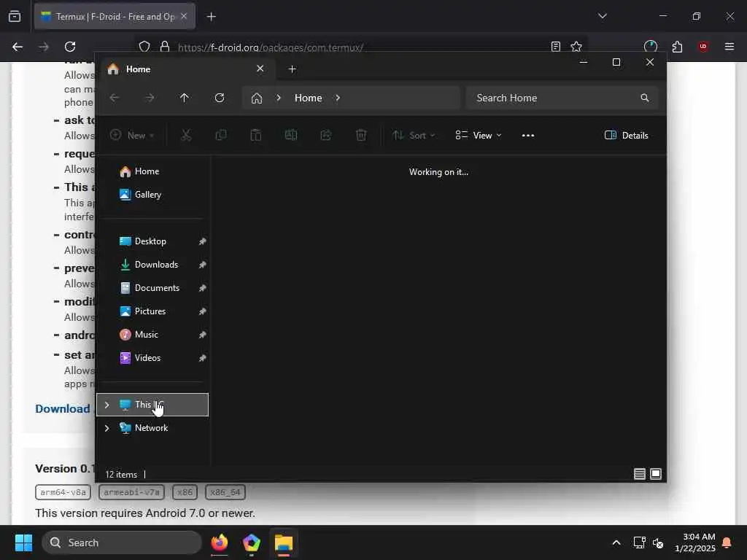Click the Firefox URL address bar

click(x=362, y=47)
